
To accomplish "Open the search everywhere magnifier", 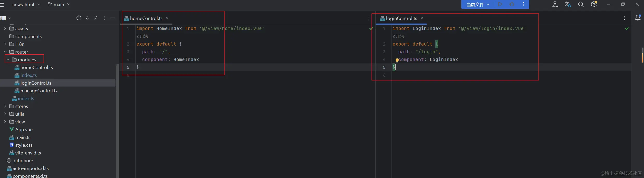I will point(581,4).
